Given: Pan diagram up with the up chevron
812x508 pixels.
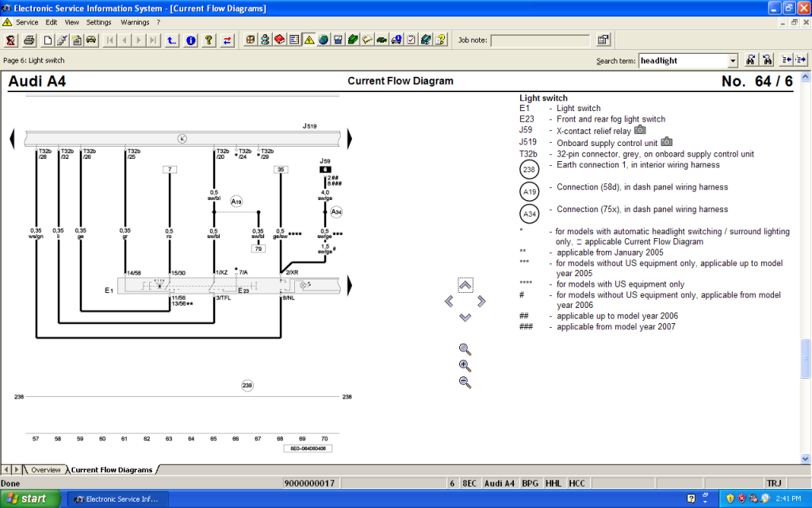Looking at the screenshot, I should click(x=465, y=285).
